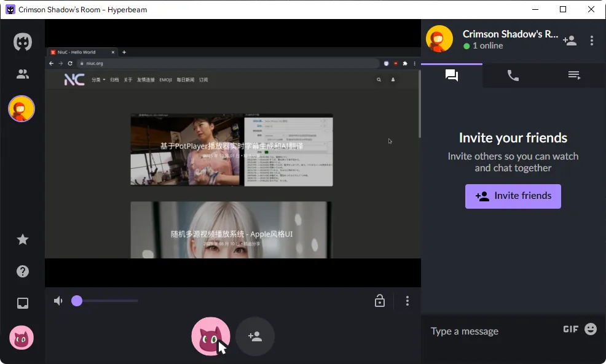Screen dimensions: 606x364
Task: Open the favorites star icon
Action: (23, 239)
